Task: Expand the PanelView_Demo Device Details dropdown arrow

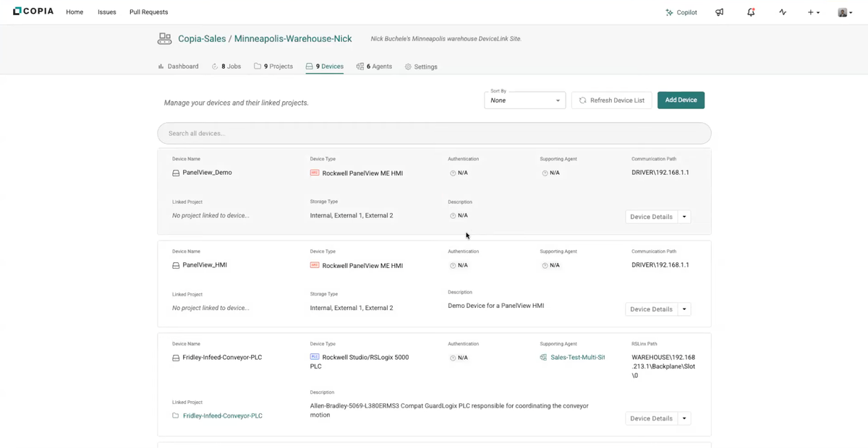Action: pos(684,217)
